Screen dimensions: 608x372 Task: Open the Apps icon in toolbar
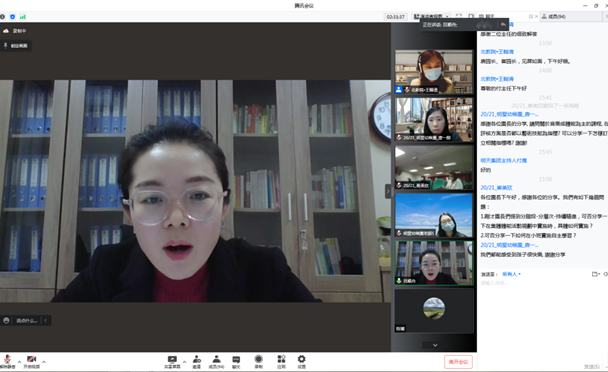(x=282, y=362)
